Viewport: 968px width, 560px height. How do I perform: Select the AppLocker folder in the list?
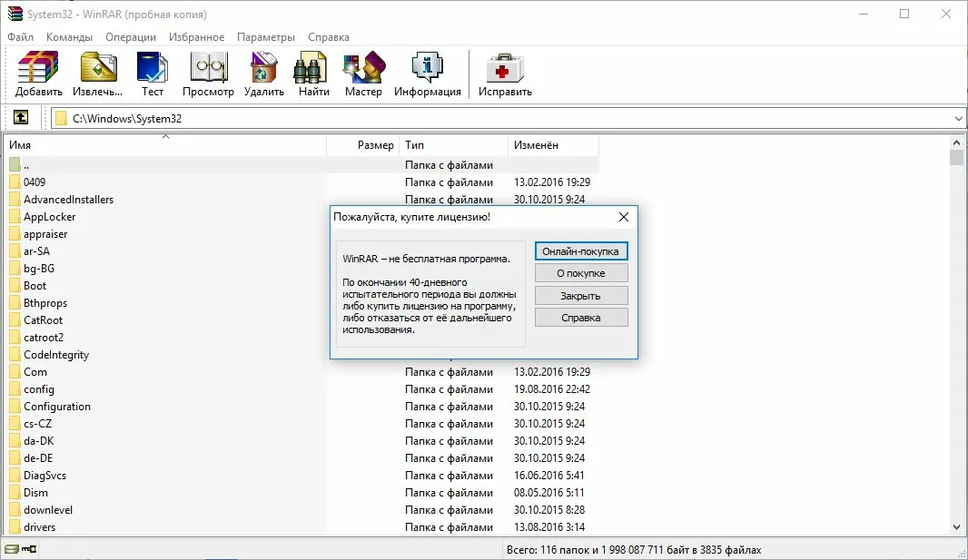(50, 217)
